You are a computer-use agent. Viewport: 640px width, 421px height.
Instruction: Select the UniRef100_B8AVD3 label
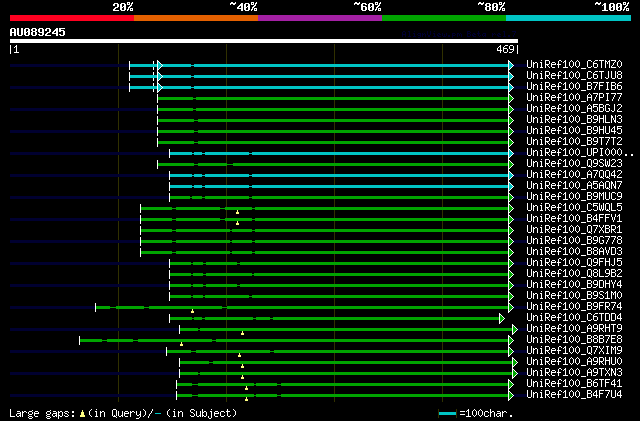tap(574, 252)
